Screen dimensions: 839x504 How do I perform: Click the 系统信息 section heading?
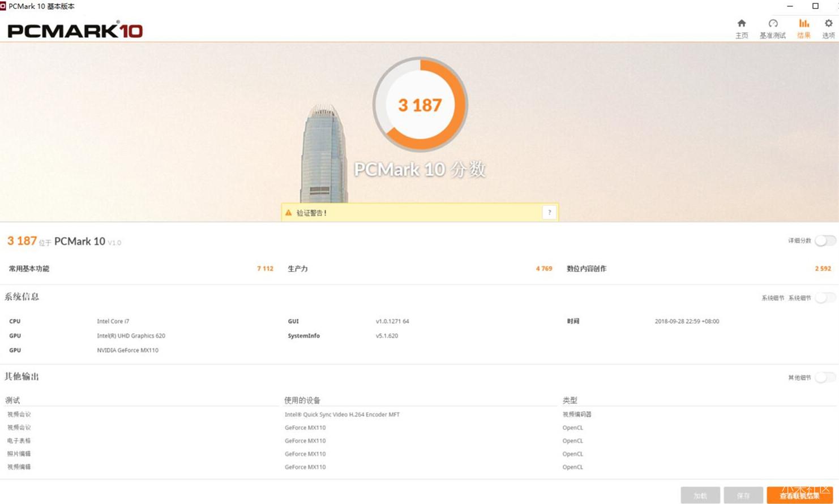point(22,297)
